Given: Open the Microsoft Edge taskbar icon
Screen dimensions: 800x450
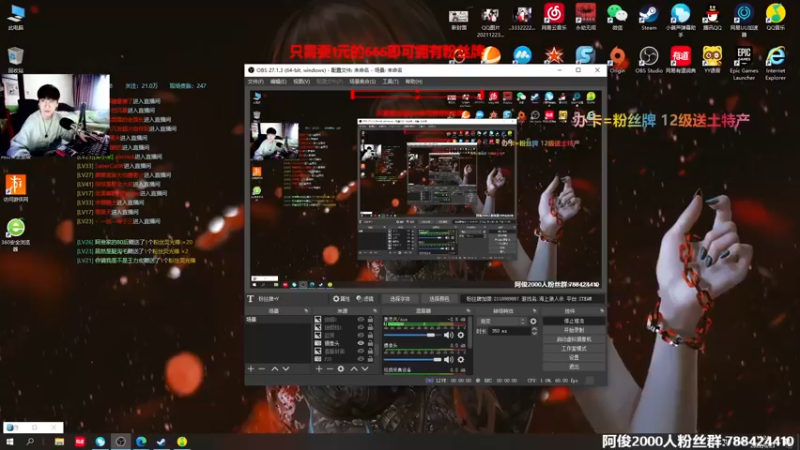Looking at the screenshot, I should (x=141, y=442).
